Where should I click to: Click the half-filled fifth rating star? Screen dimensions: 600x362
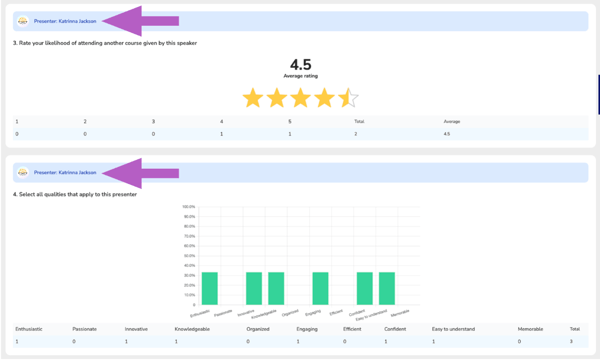click(348, 98)
